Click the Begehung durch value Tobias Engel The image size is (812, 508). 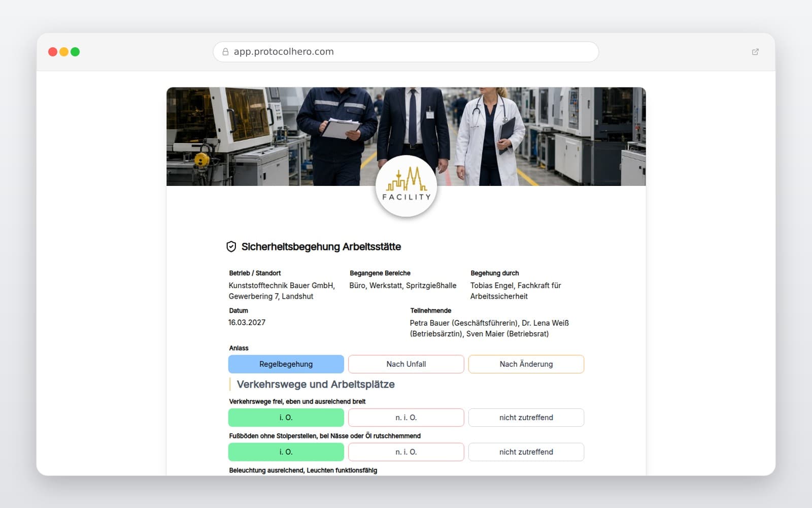click(516, 291)
